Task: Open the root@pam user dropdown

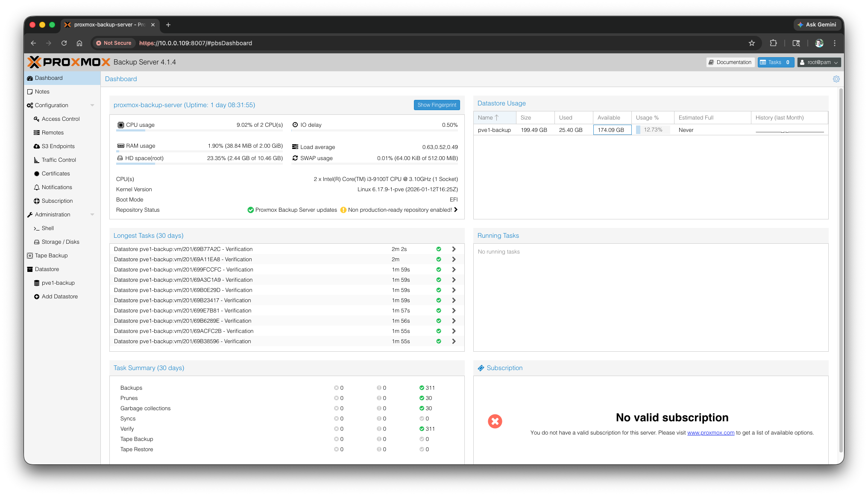Action: (819, 62)
